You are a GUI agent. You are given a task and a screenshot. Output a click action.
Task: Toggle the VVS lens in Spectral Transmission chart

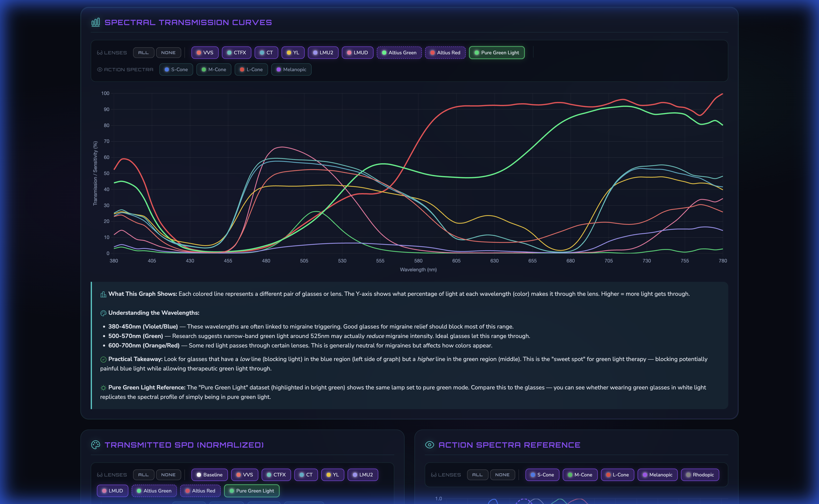[205, 53]
